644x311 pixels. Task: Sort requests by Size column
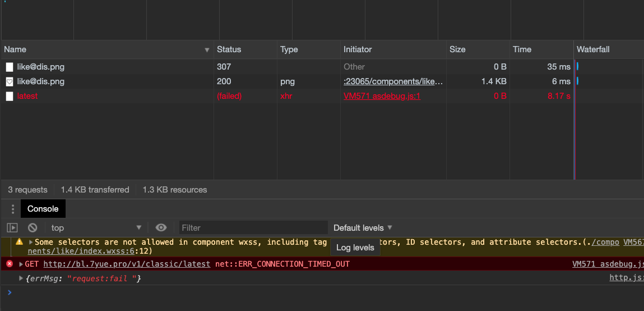point(478,49)
